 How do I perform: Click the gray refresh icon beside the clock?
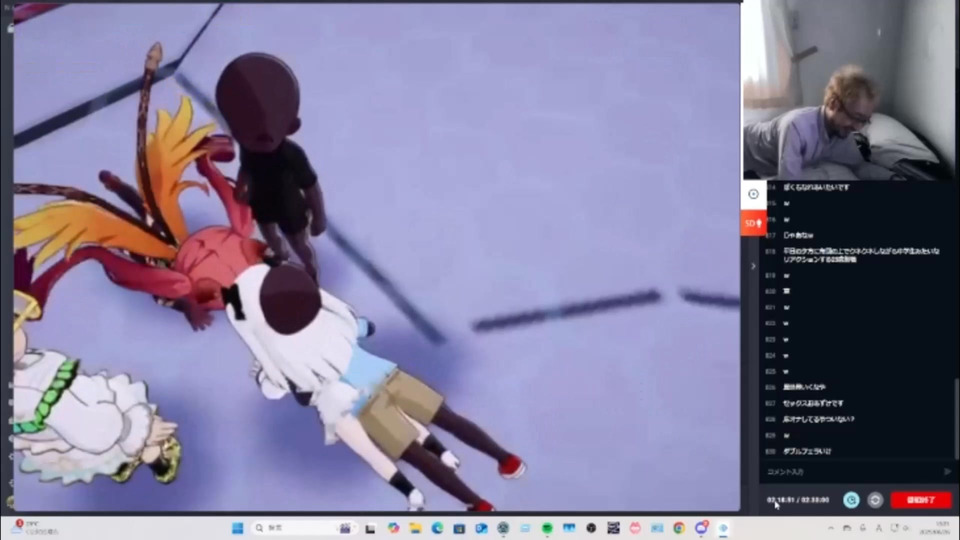point(875,500)
